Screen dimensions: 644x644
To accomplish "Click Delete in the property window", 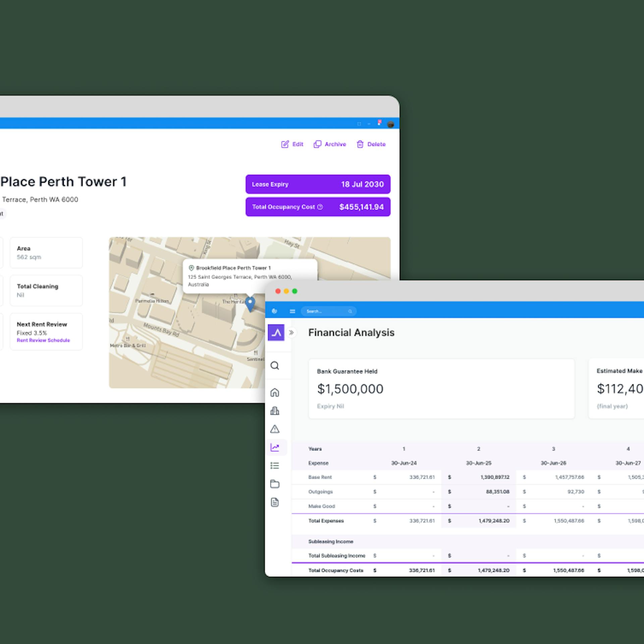I will pos(371,144).
